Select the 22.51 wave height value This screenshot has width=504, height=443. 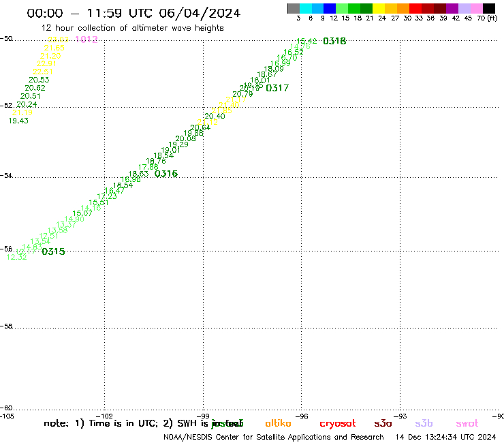tap(43, 72)
